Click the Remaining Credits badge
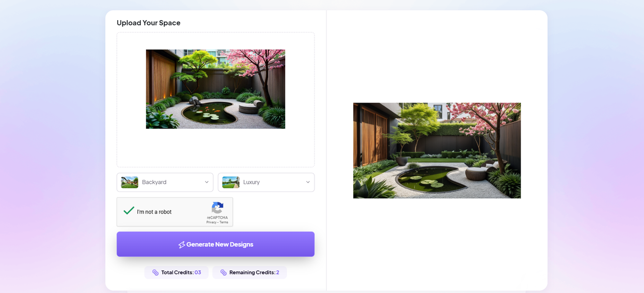Viewport: 644px width, 293px height. point(250,272)
